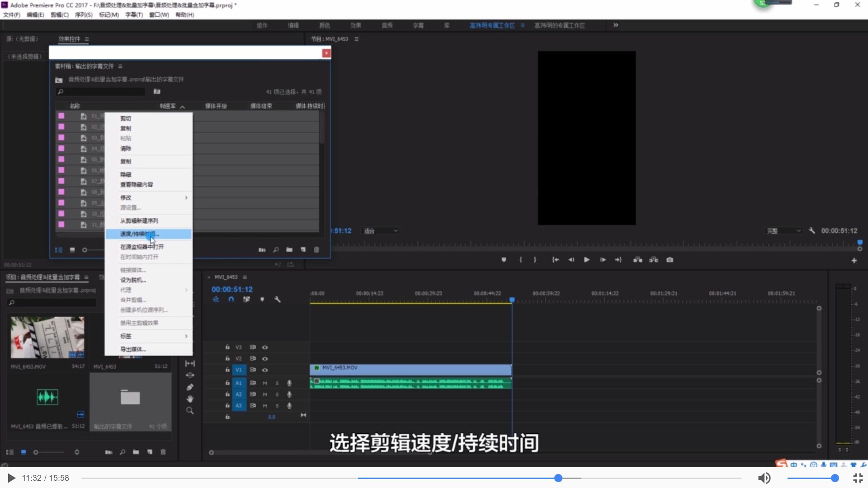Open the New Bin icon in project panel

pyautogui.click(x=136, y=452)
